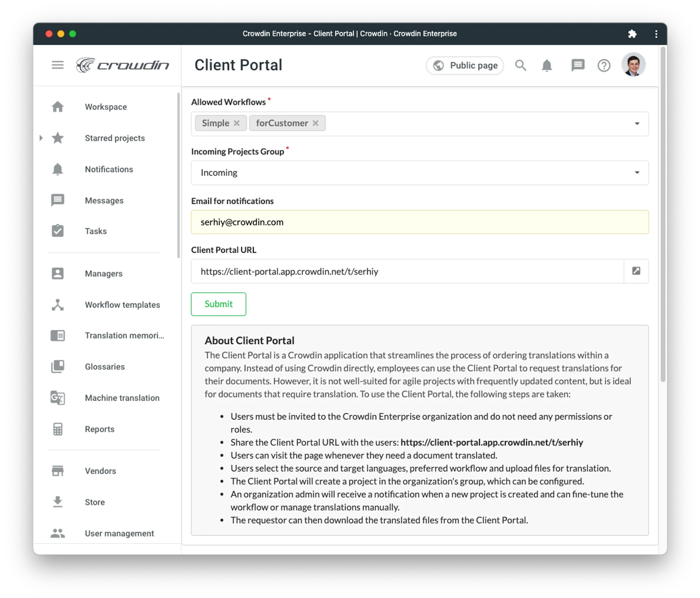
Task: Focus the Client Portal URL field
Action: coord(407,271)
